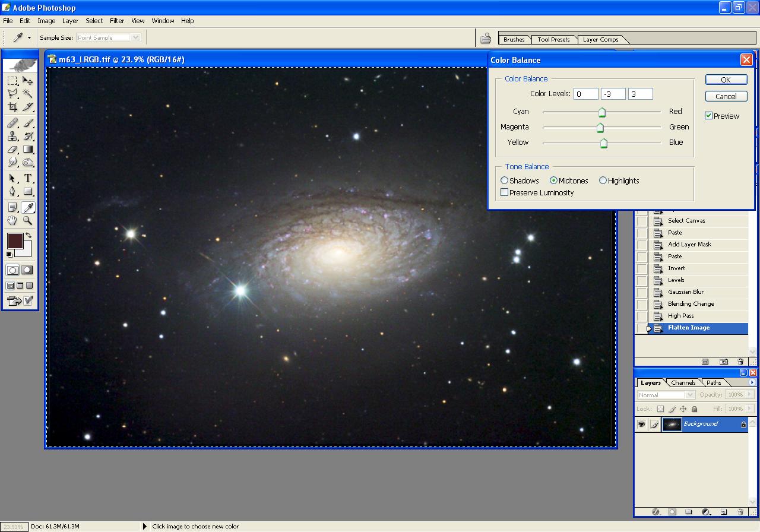Swap foreground and background colors icon
The width and height of the screenshot is (760, 532).
(28, 236)
